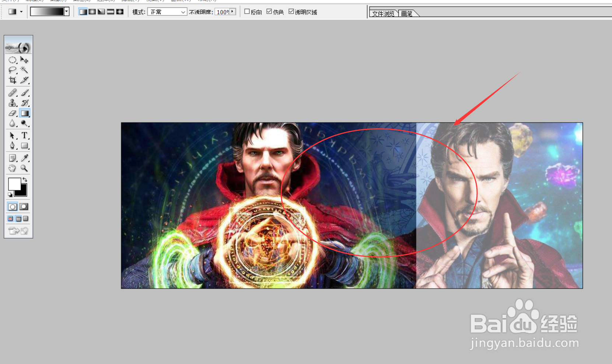Image resolution: width=612 pixels, height=364 pixels.
Task: Open the tool preset picker arrow
Action: click(x=21, y=12)
